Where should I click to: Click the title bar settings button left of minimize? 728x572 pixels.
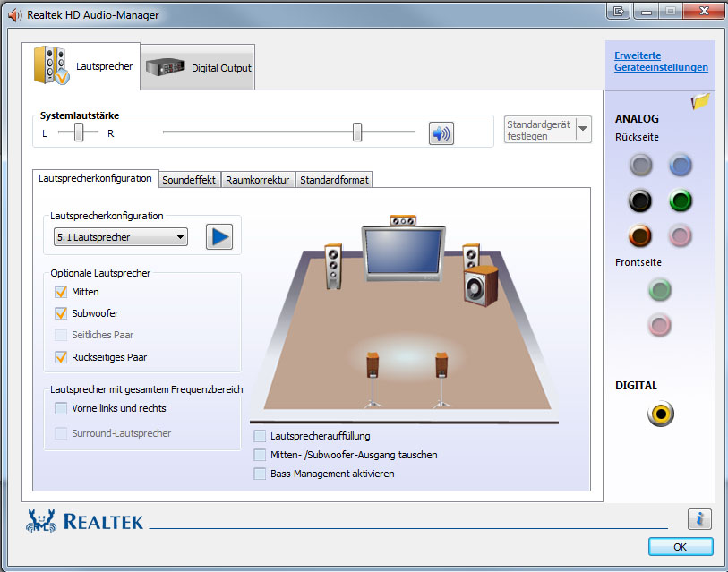[x=619, y=11]
